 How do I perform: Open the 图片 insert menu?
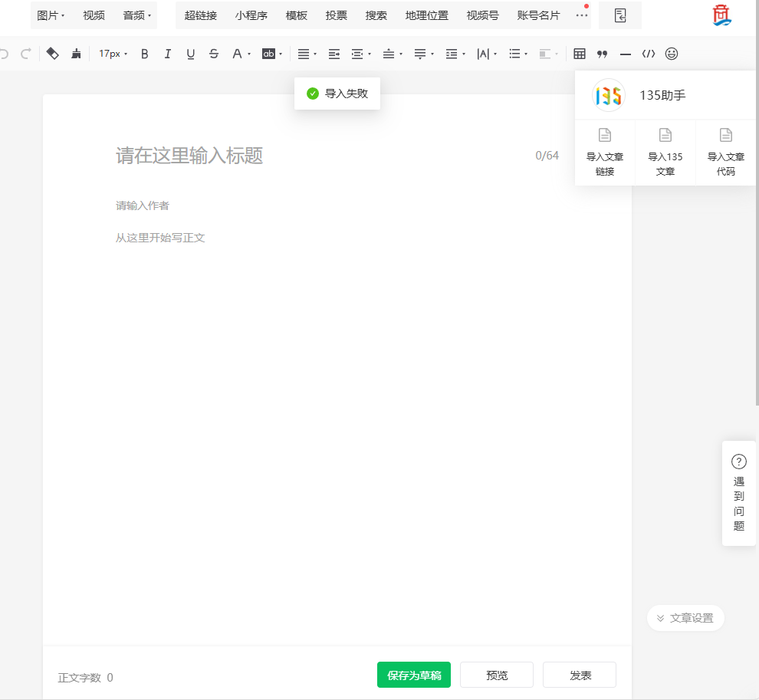point(51,15)
